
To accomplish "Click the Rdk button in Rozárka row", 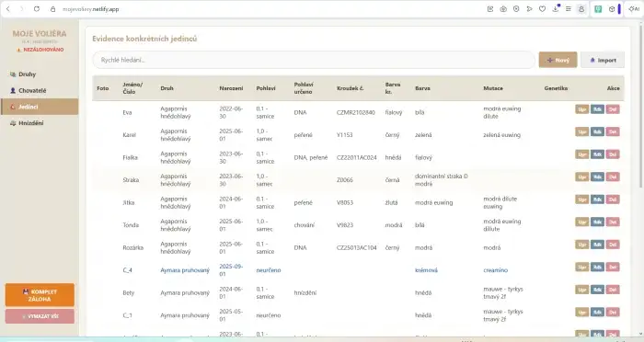I will 597,245.
